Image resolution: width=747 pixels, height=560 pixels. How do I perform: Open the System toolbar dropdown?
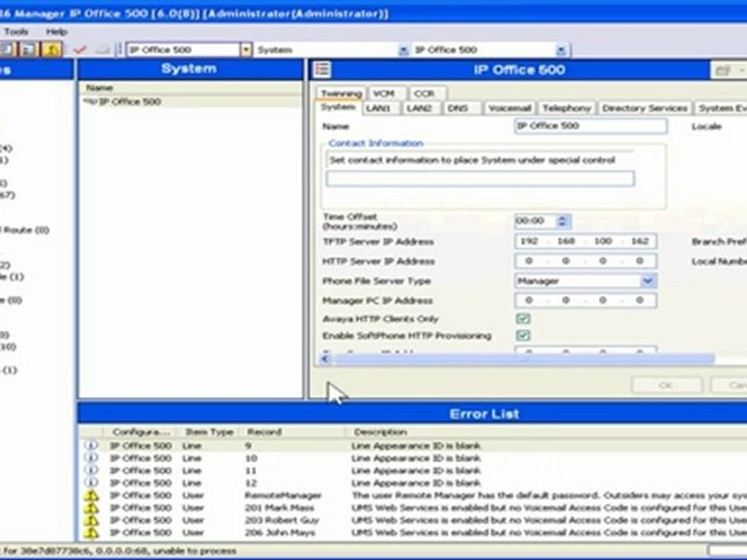(404, 50)
